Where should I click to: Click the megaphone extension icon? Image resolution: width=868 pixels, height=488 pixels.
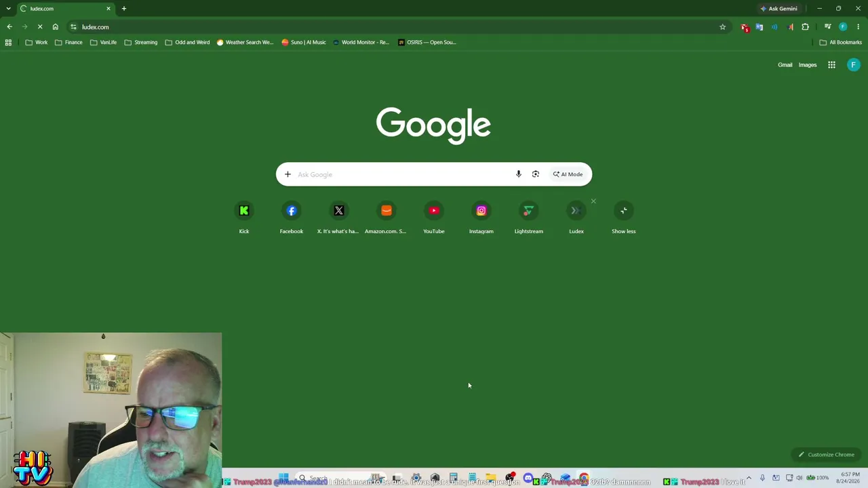click(791, 27)
